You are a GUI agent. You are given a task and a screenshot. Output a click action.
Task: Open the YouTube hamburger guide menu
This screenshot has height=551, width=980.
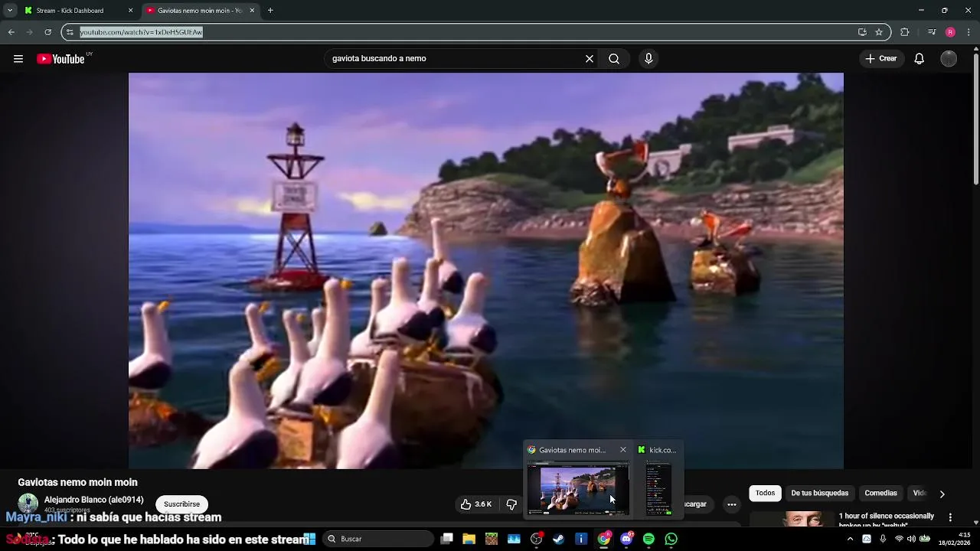[x=18, y=59]
